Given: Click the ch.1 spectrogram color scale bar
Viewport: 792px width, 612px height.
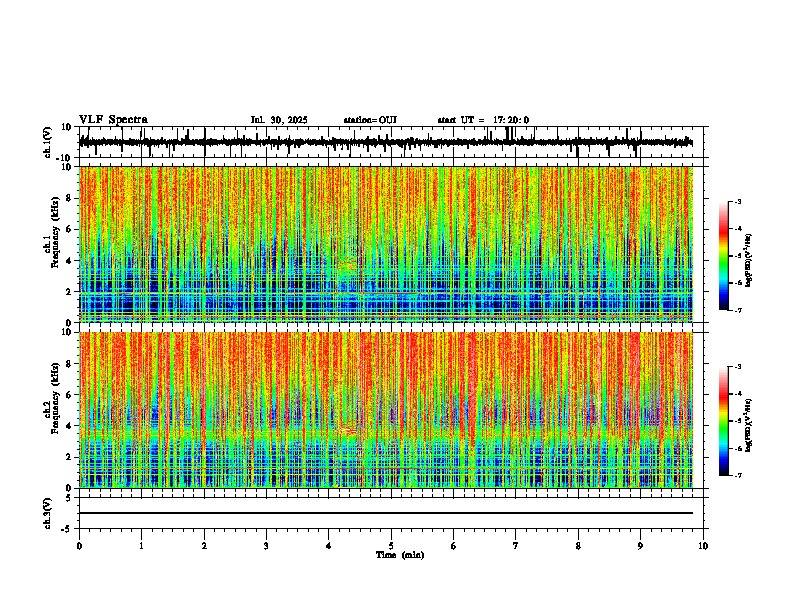Looking at the screenshot, I should 724,256.
